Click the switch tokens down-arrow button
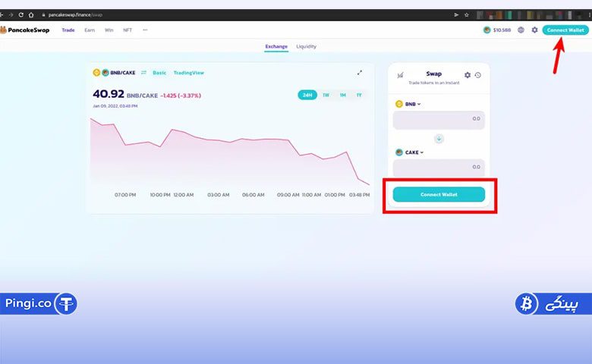Screen dimensions: 592x364 (439, 139)
